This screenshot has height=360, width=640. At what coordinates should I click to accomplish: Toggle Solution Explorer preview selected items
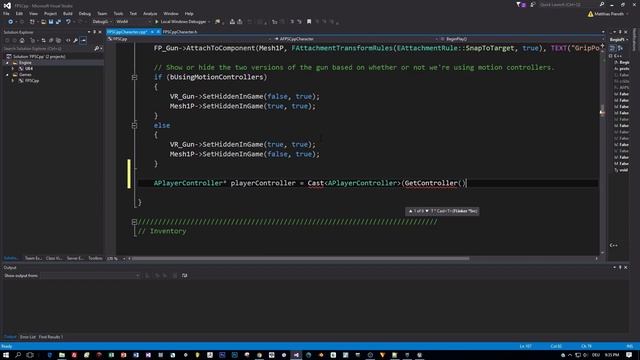83,40
